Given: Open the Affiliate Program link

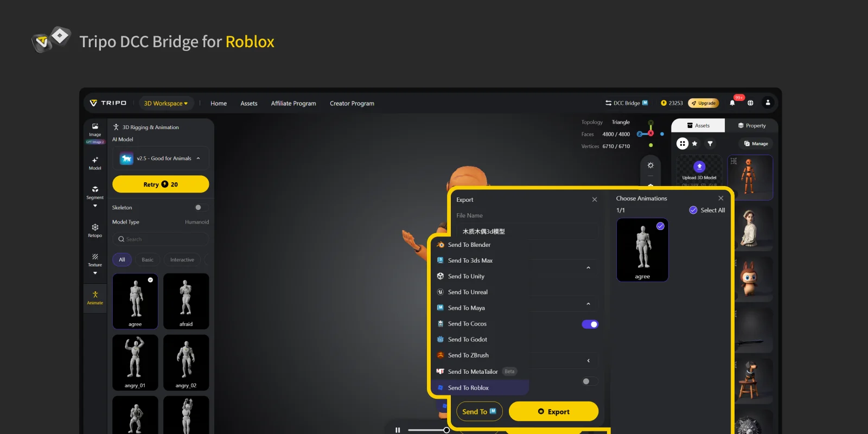Looking at the screenshot, I should pos(293,103).
